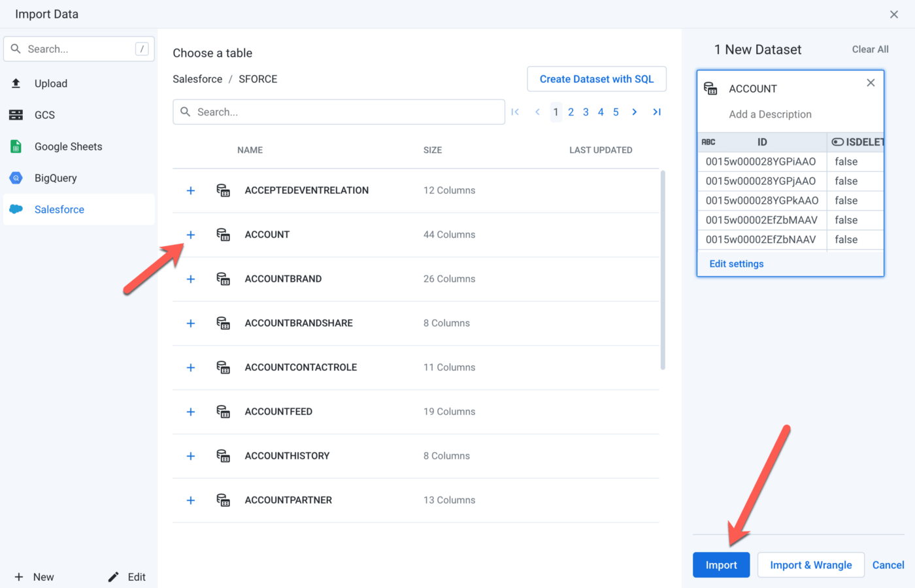This screenshot has height=588, width=915.
Task: Sort by NAME column header
Action: [x=250, y=150]
